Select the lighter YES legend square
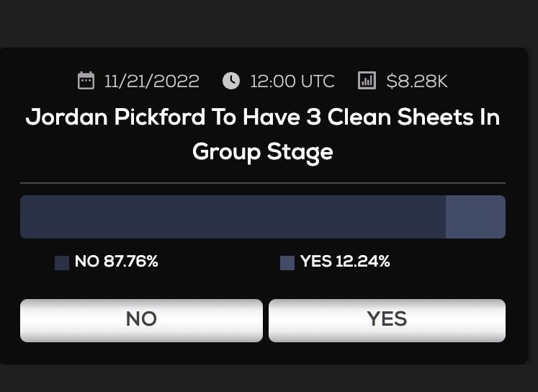The height and width of the screenshot is (392, 538). click(x=287, y=263)
